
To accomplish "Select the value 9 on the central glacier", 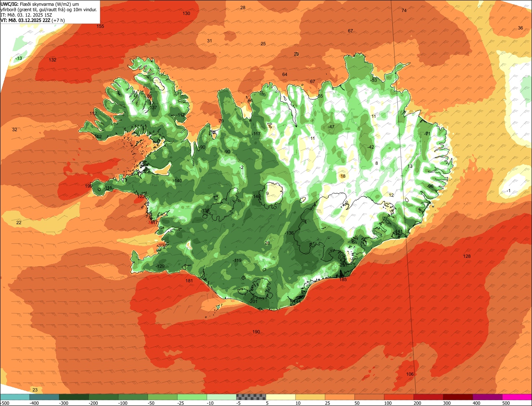I will click(267, 193).
